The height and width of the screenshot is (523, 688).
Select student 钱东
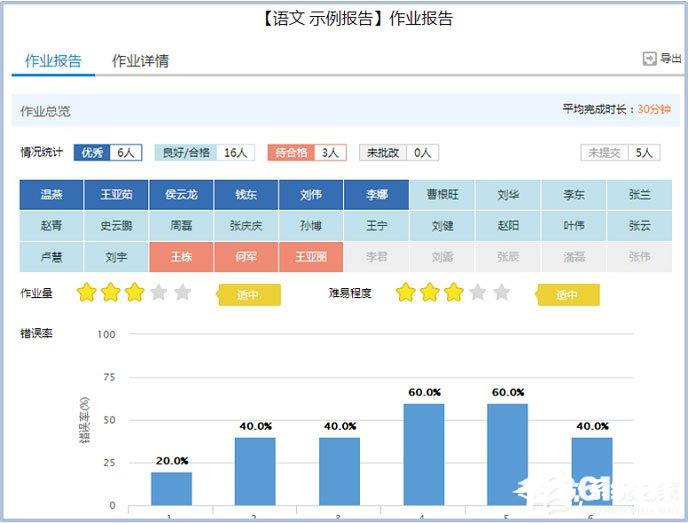click(246, 194)
